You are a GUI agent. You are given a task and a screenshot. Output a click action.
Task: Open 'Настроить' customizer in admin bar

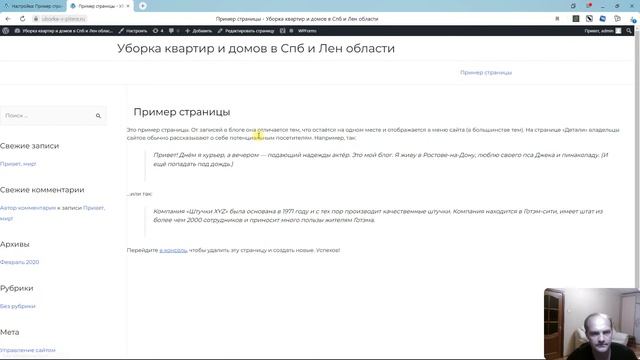(x=133, y=31)
